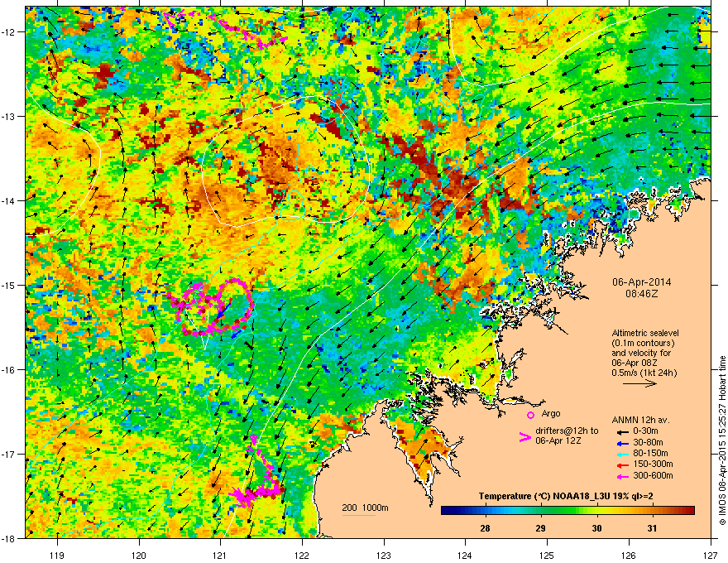Screen dimensions: 728x563
Task: Click the '0-30m' depth label
Action: pyautogui.click(x=645, y=431)
